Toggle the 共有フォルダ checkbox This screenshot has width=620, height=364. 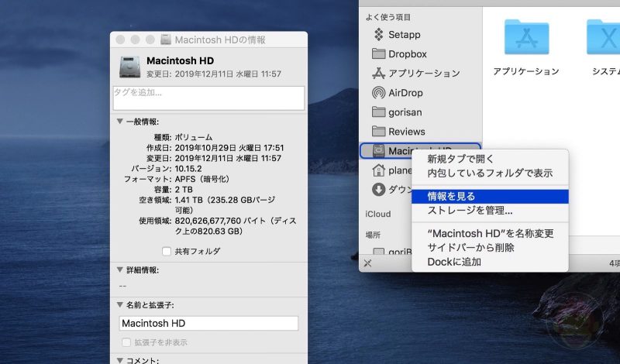coord(167,251)
